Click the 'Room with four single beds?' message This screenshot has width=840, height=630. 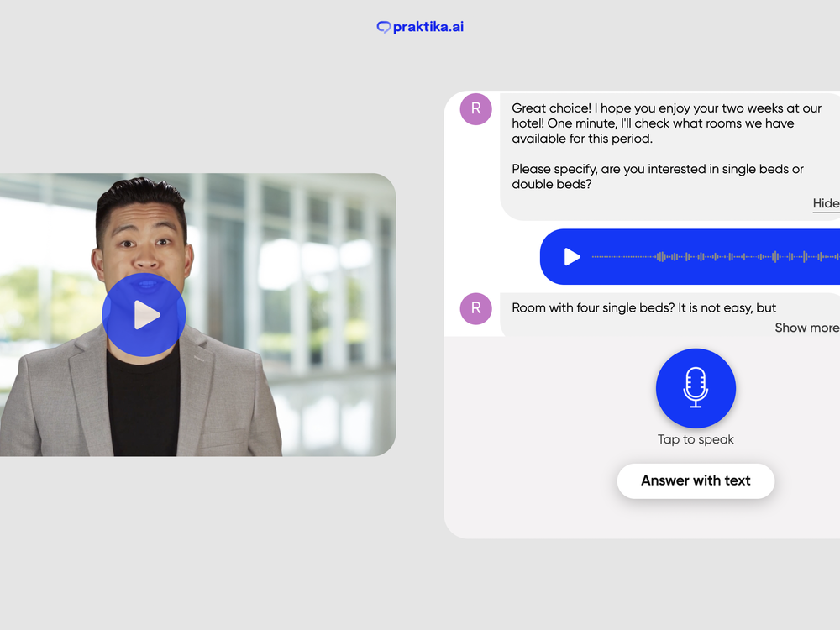coord(643,308)
